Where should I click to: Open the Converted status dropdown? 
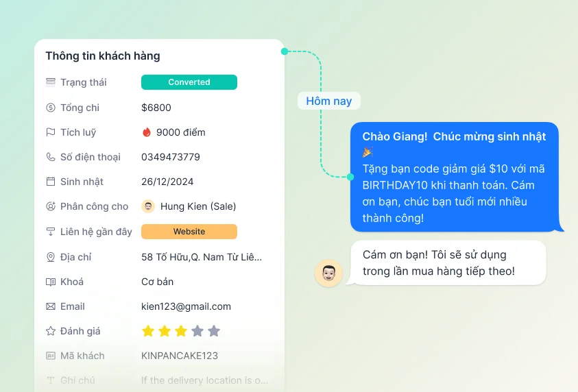[189, 82]
